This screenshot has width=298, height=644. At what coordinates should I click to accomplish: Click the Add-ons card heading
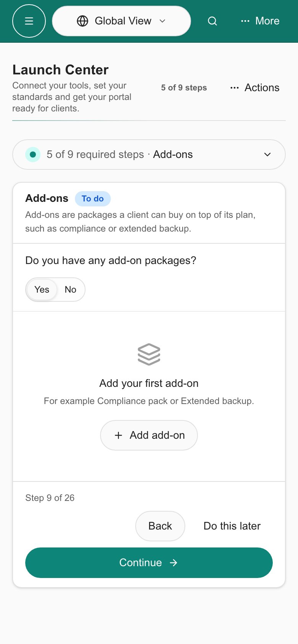47,198
